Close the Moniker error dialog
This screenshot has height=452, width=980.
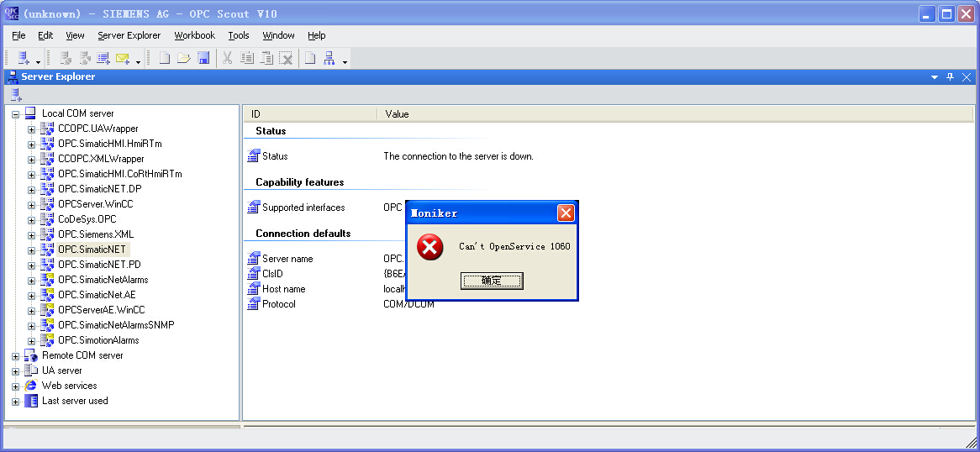[x=566, y=213]
